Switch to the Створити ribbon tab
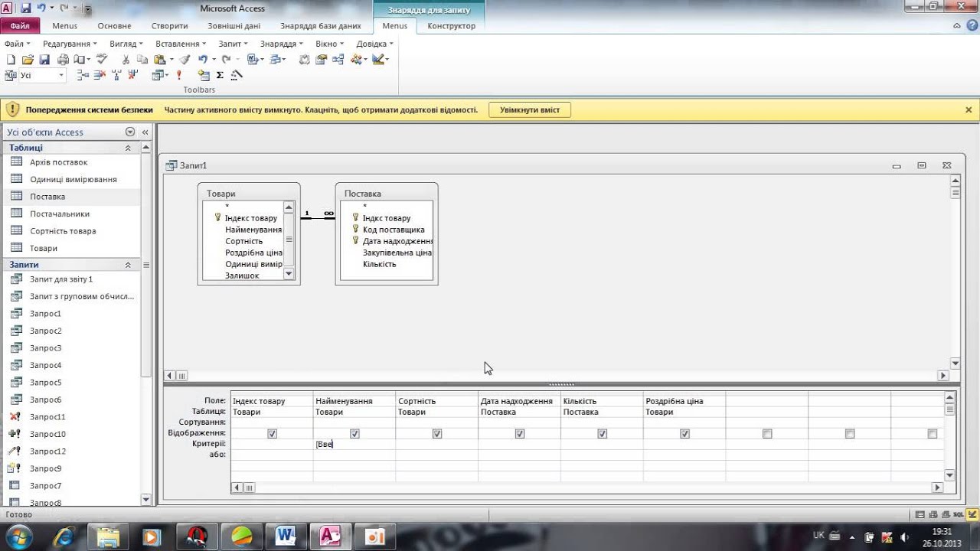This screenshot has width=980, height=551. pyautogui.click(x=169, y=26)
